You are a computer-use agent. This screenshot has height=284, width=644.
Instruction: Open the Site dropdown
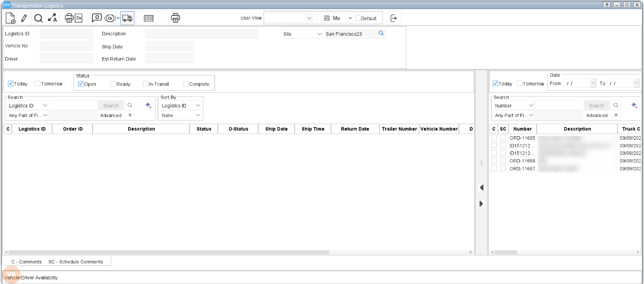302,34
